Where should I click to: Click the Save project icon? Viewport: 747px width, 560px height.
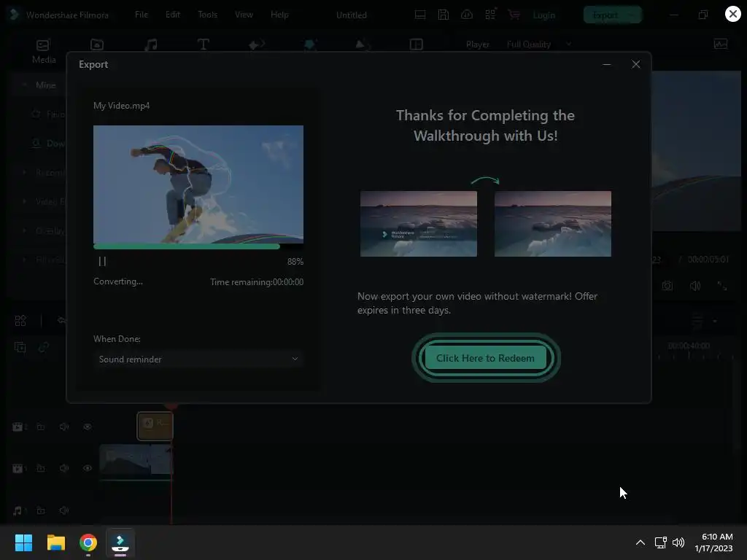[x=444, y=15]
